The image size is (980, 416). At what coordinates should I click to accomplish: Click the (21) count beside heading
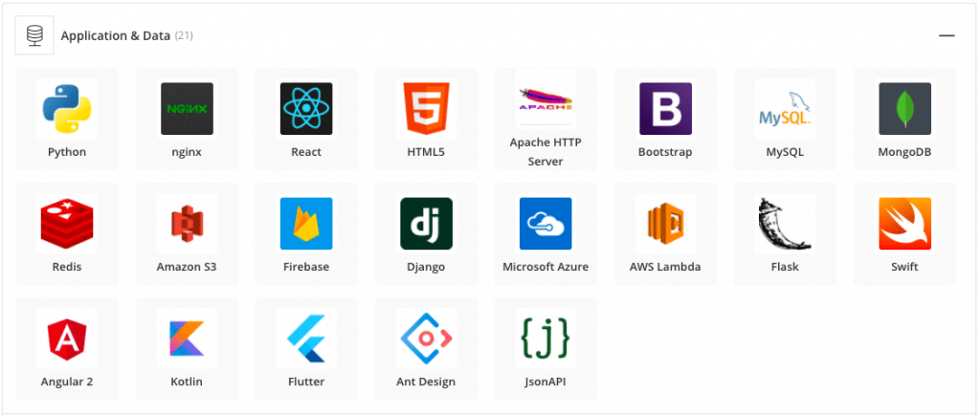tap(184, 35)
